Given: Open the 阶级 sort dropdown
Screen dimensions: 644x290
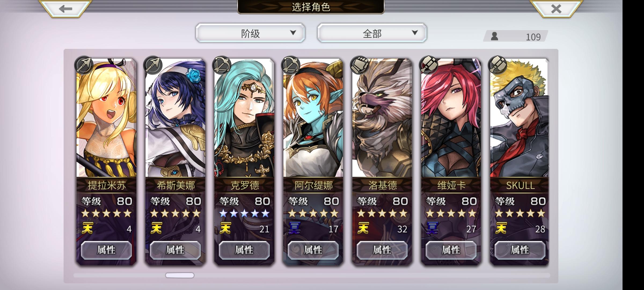Looking at the screenshot, I should 250,33.
